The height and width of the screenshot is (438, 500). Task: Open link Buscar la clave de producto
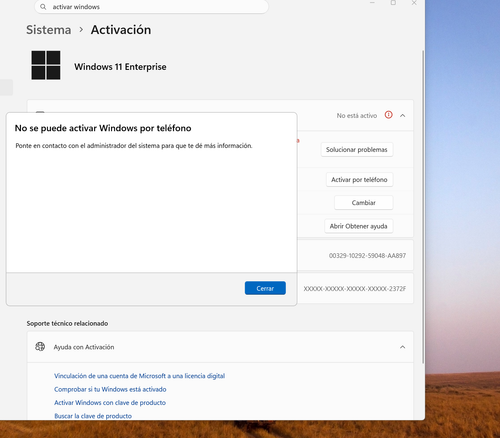[93, 416]
